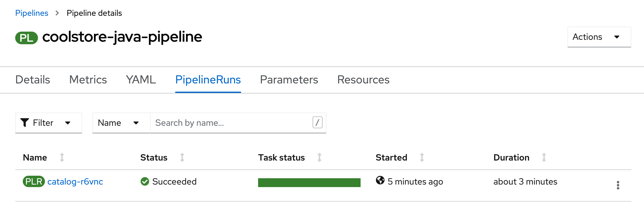This screenshot has width=644, height=213.
Task: Navigate back via the Pipelines breadcrumb
Action: point(32,13)
